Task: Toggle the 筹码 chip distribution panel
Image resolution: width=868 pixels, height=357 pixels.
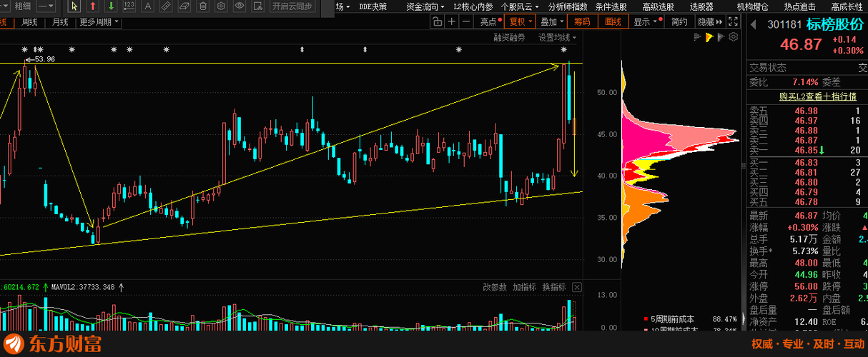Action: pos(582,21)
